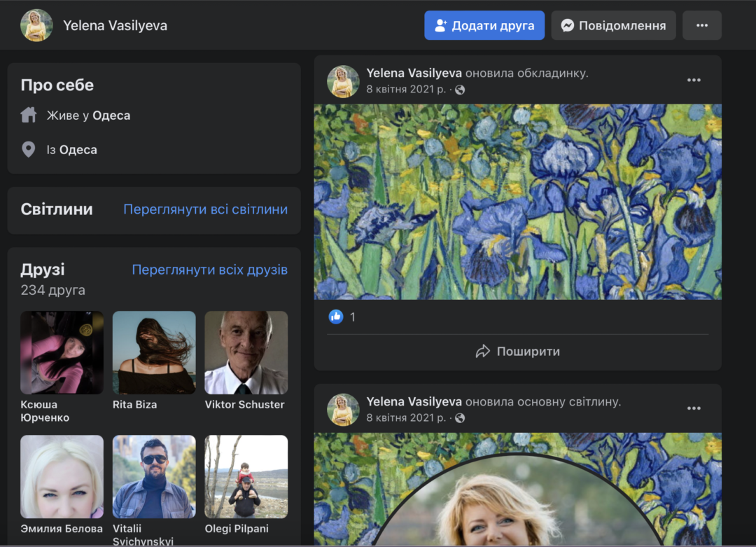This screenshot has height=547, width=756.
Task: Click globe privacy icon on cover update post
Action: 460,90
